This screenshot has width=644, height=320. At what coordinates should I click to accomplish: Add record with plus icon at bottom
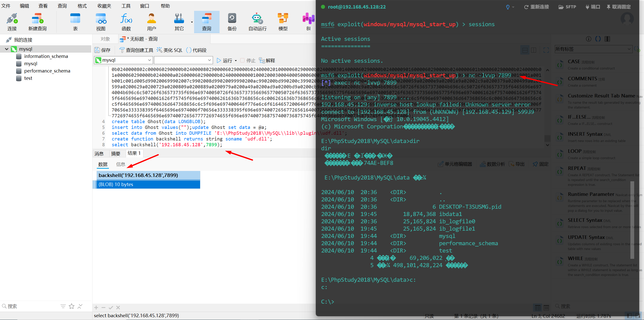point(96,307)
